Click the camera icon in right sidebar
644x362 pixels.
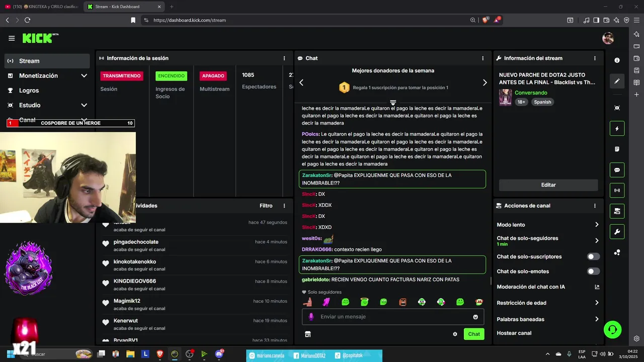click(617, 211)
